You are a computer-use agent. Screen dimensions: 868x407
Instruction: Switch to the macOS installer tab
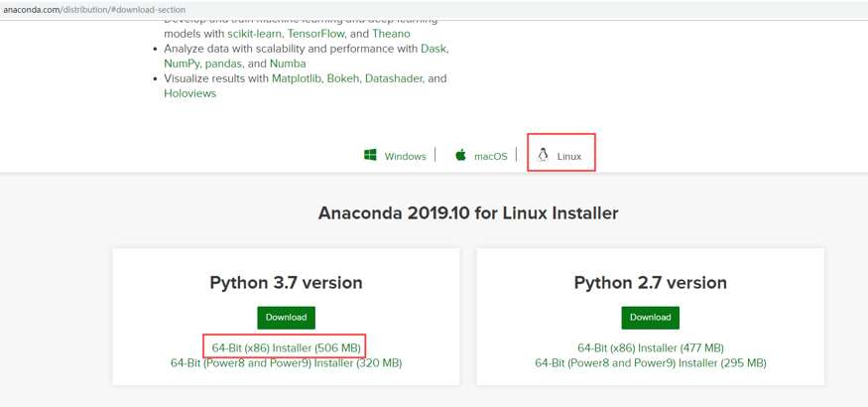pos(490,156)
